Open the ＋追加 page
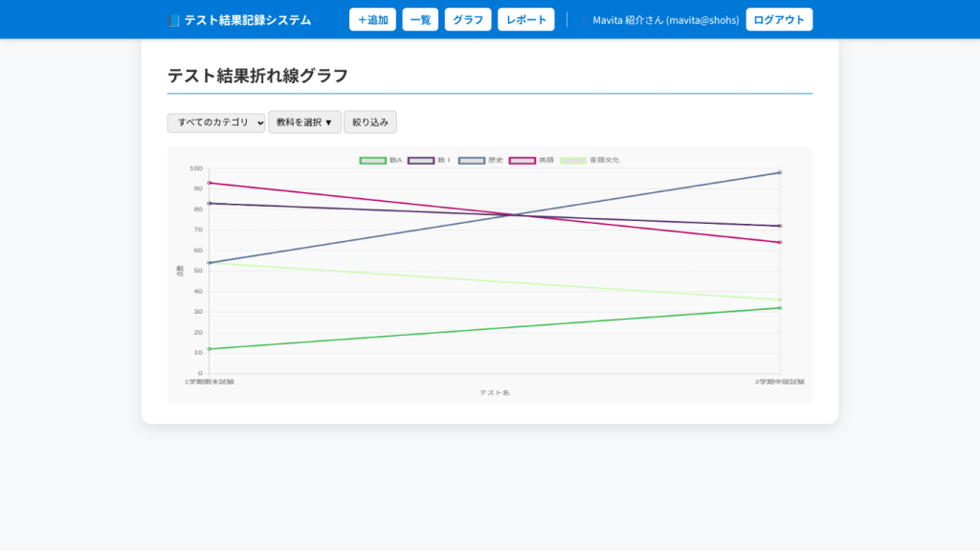980x551 pixels. pos(372,20)
